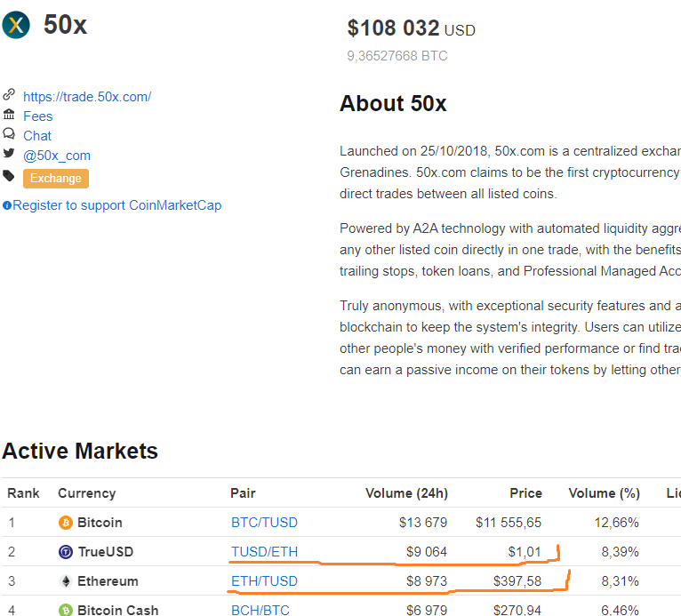
Task: Click the $9 064 volume cell
Action: [x=427, y=552]
